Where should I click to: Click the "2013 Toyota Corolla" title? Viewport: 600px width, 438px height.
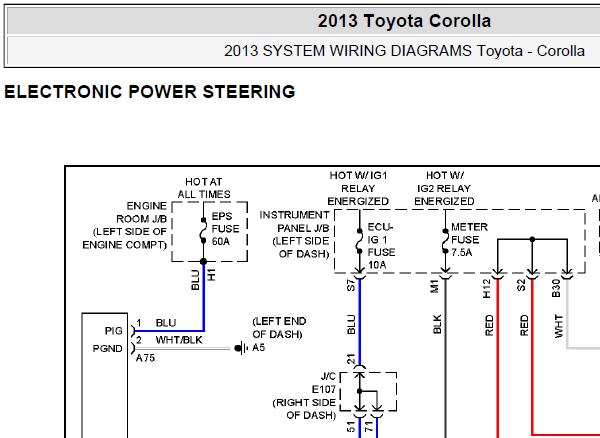pos(404,21)
